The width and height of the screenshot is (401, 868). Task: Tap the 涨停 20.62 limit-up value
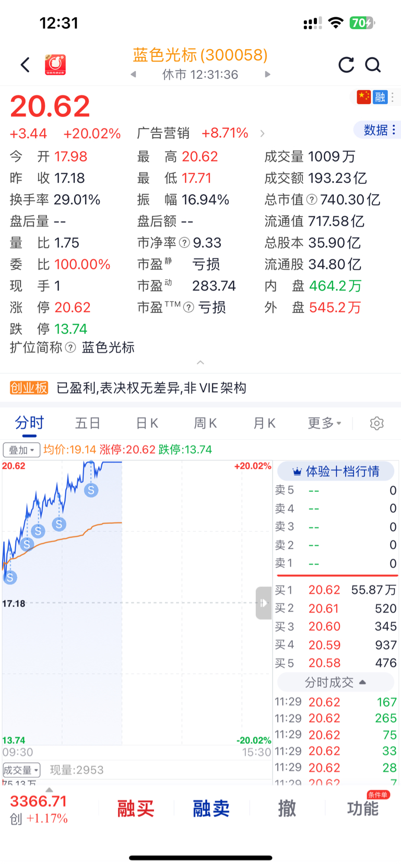(73, 308)
